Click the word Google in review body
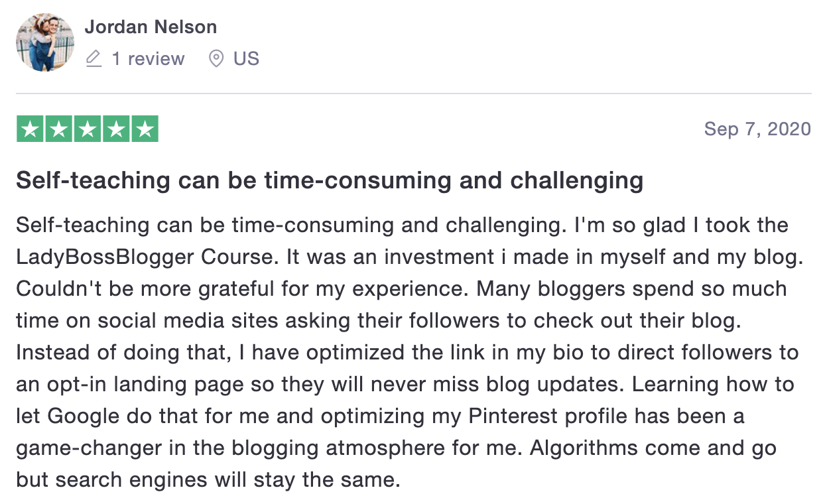The image size is (825, 504). pyautogui.click(x=83, y=417)
